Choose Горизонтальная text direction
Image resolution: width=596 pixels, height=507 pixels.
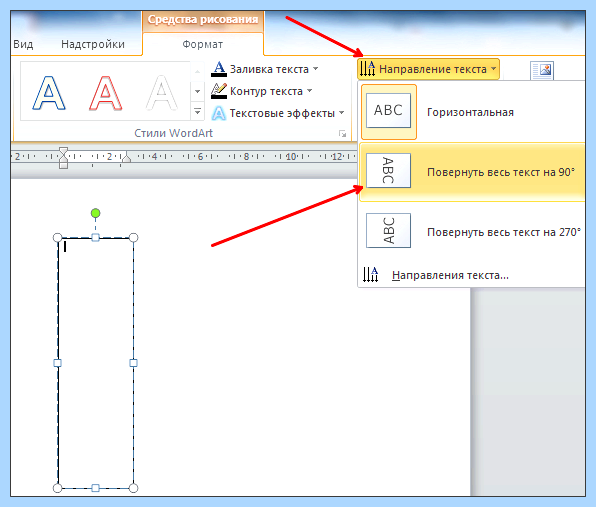[x=472, y=112]
